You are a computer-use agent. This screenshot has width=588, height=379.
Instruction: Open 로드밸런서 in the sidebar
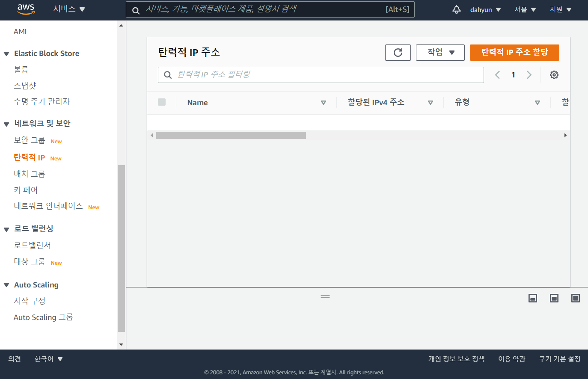(32, 245)
